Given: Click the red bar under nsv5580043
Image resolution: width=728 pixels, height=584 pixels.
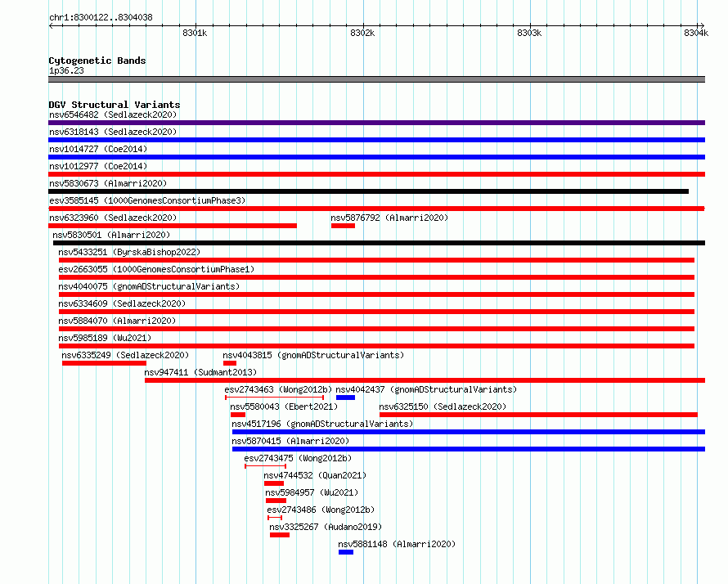Looking at the screenshot, I should point(238,415).
